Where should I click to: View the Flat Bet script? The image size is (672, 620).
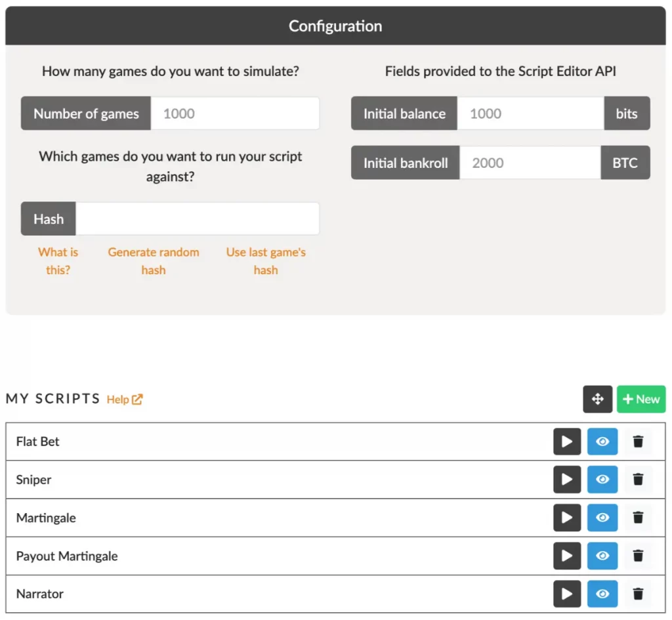(602, 442)
